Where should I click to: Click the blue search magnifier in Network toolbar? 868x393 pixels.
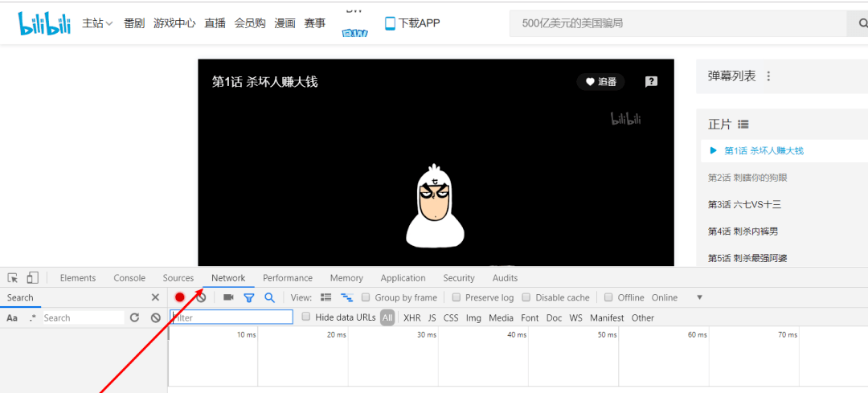tap(269, 298)
